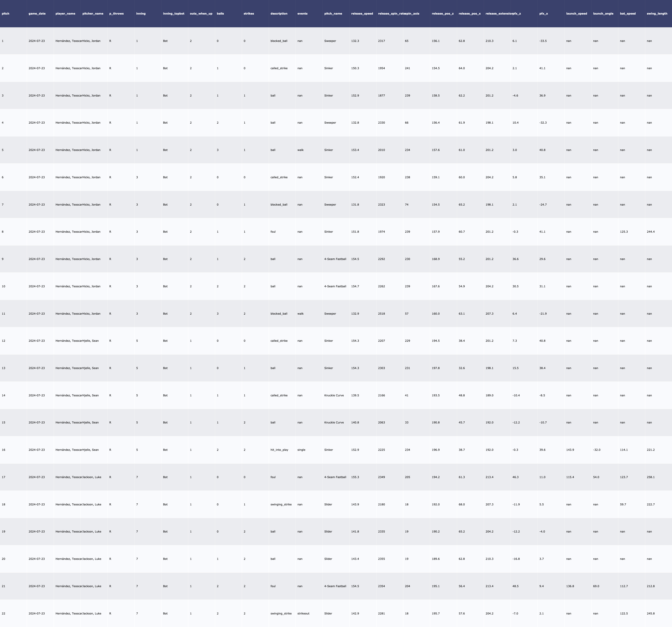Click the release speed value 155.3
The height and width of the screenshot is (627, 672).
tap(355, 477)
